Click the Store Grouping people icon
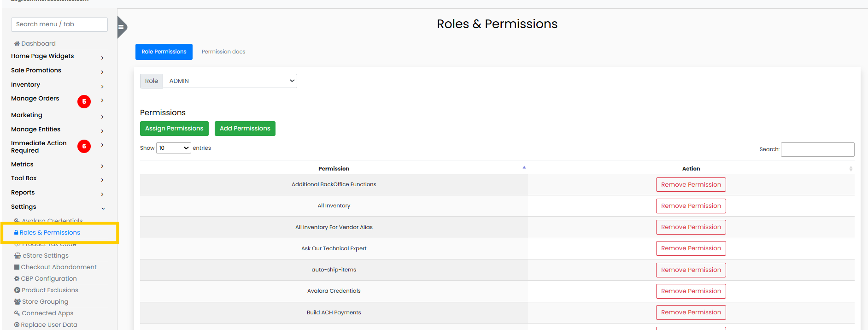The height and width of the screenshot is (330, 868). (18, 302)
